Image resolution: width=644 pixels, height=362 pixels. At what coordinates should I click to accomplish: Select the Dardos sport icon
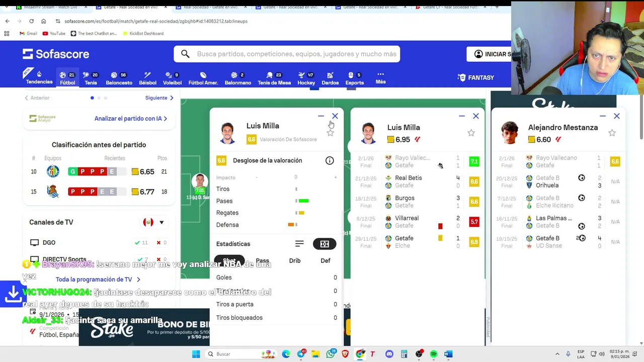(330, 78)
